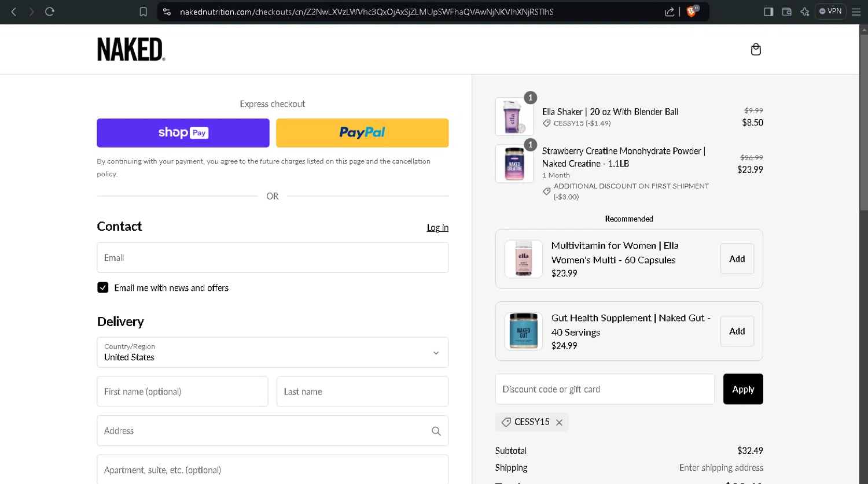Reload the checkout page
868x484 pixels.
(50, 12)
